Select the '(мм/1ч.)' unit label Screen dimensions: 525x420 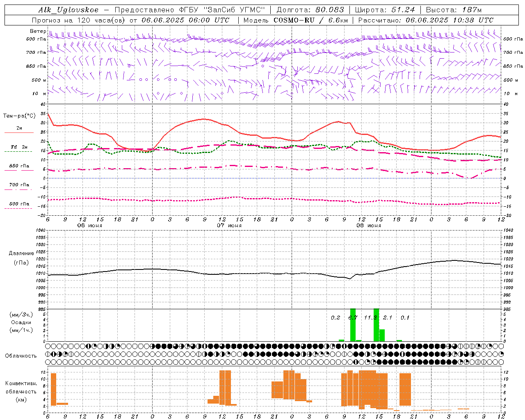21,330
